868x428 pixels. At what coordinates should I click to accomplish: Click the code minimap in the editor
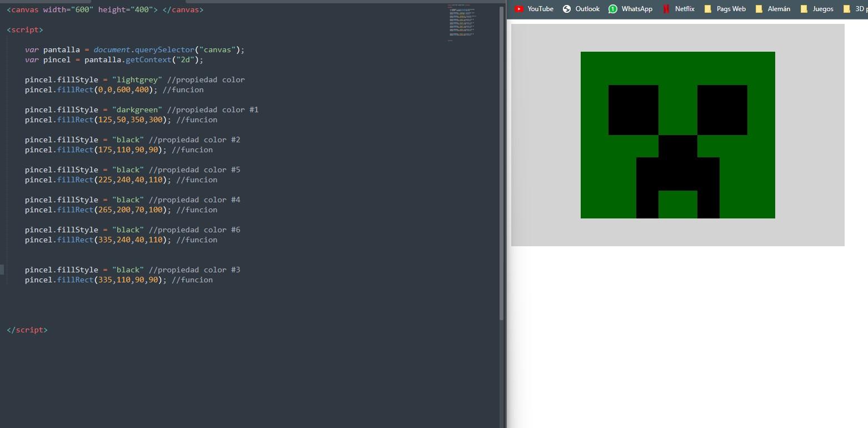(462, 22)
